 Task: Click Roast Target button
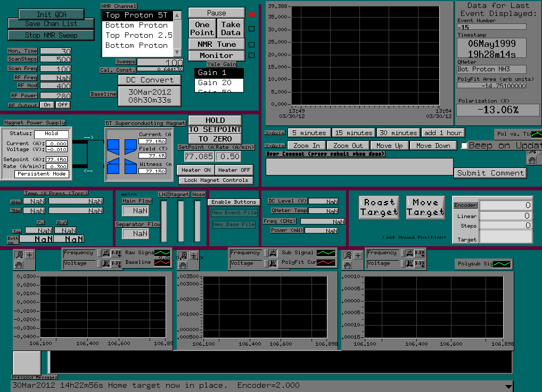379,207
